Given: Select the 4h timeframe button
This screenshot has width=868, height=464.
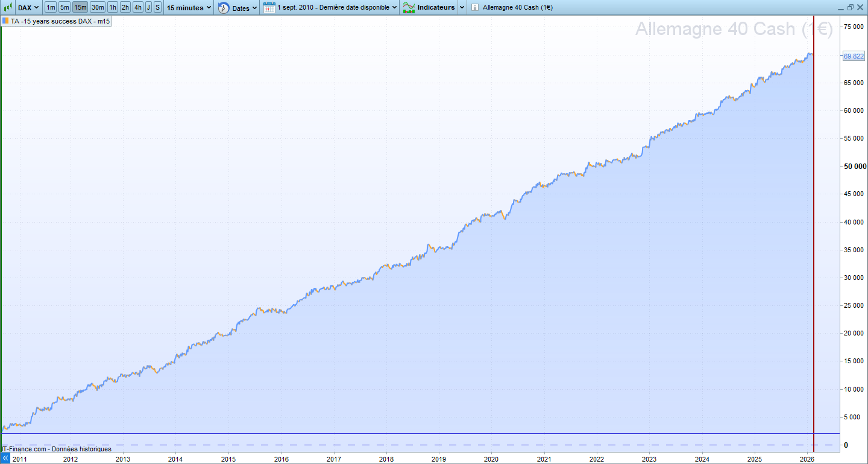Looking at the screenshot, I should pos(138,8).
